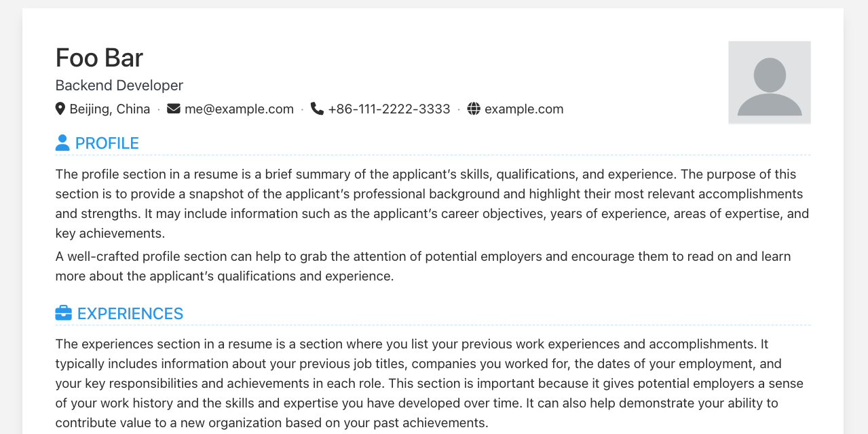Viewport: 868px width, 434px height.
Task: Click the EXPERIENCES section heading
Action: 130,313
